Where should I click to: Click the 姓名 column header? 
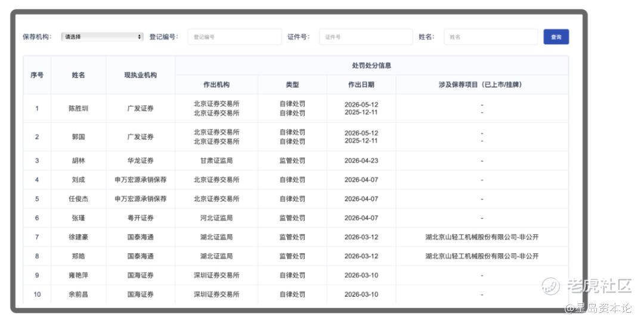pyautogui.click(x=79, y=75)
